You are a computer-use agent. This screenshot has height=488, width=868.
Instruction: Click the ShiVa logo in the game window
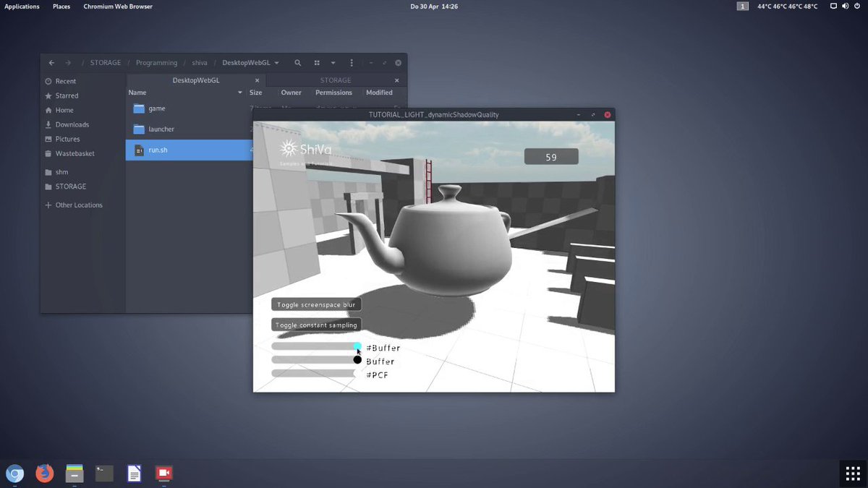(286, 147)
